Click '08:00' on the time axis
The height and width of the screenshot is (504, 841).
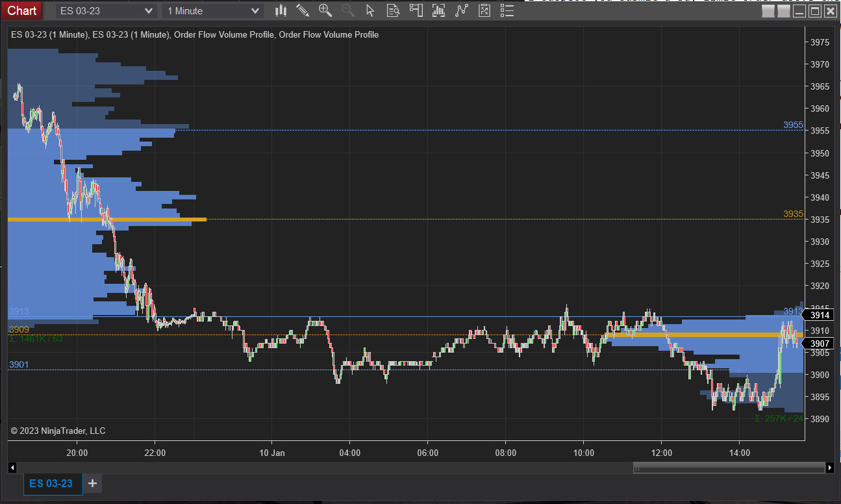(505, 453)
